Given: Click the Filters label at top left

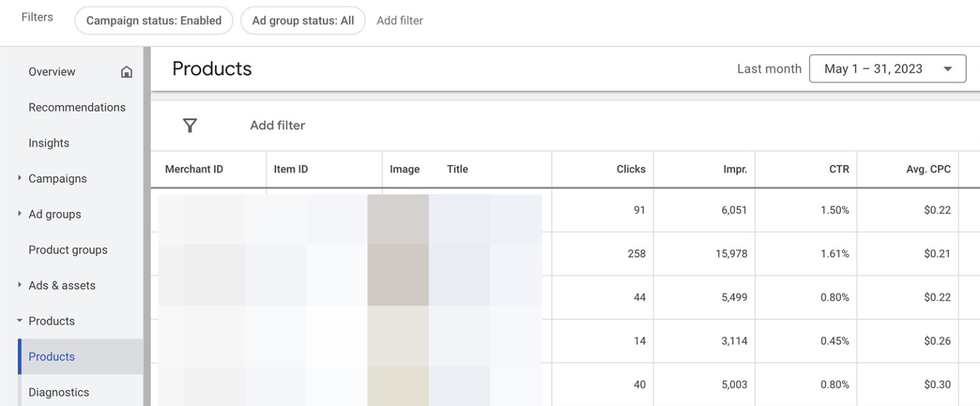Looking at the screenshot, I should (37, 17).
